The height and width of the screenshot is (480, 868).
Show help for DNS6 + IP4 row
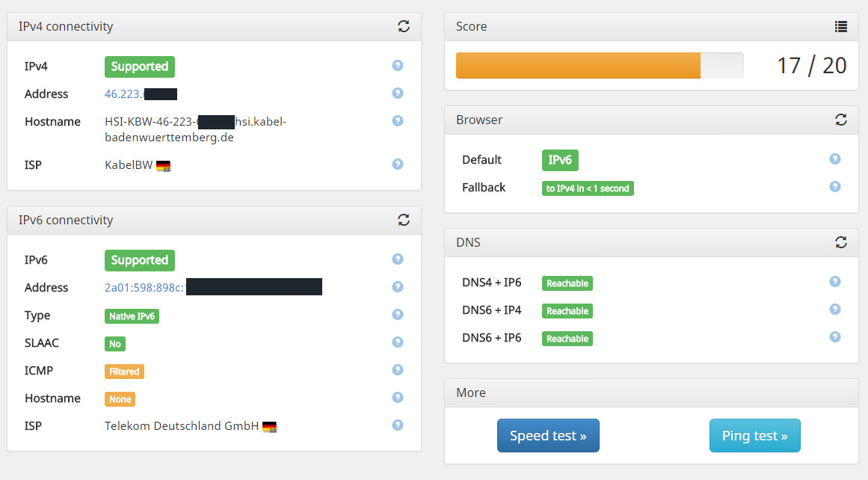pyautogui.click(x=835, y=310)
